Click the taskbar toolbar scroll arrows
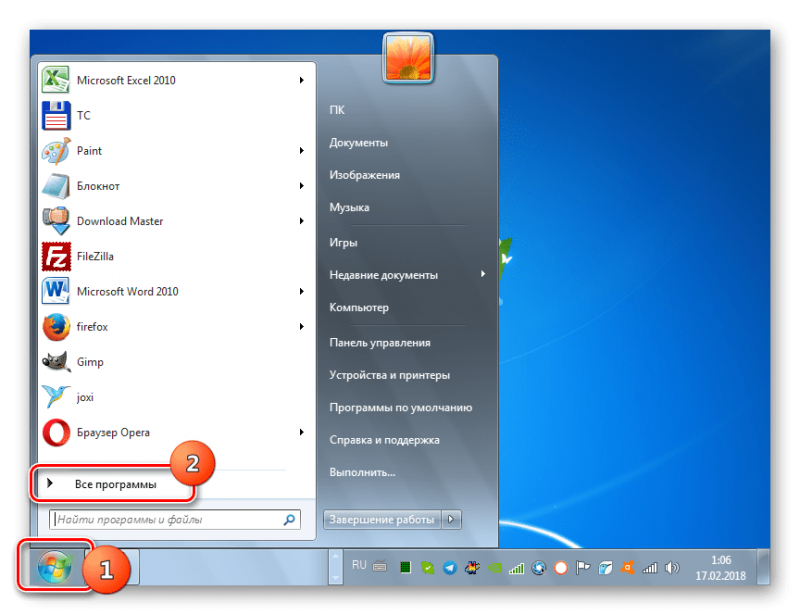This screenshot has height=615, width=800. point(335,567)
